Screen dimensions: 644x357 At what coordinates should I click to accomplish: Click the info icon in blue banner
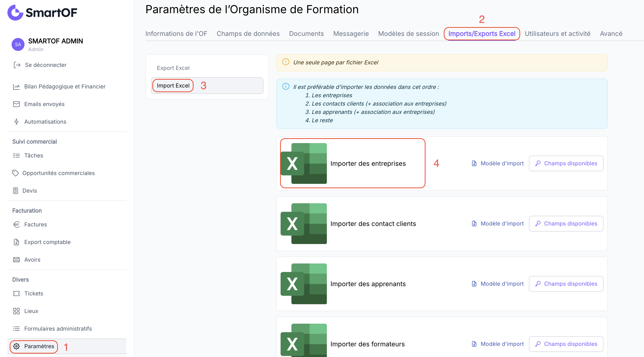(286, 87)
